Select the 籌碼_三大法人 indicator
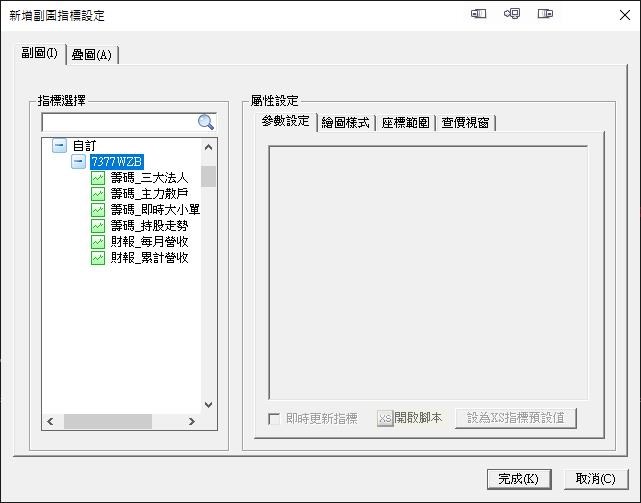This screenshot has width=641, height=503. [149, 178]
